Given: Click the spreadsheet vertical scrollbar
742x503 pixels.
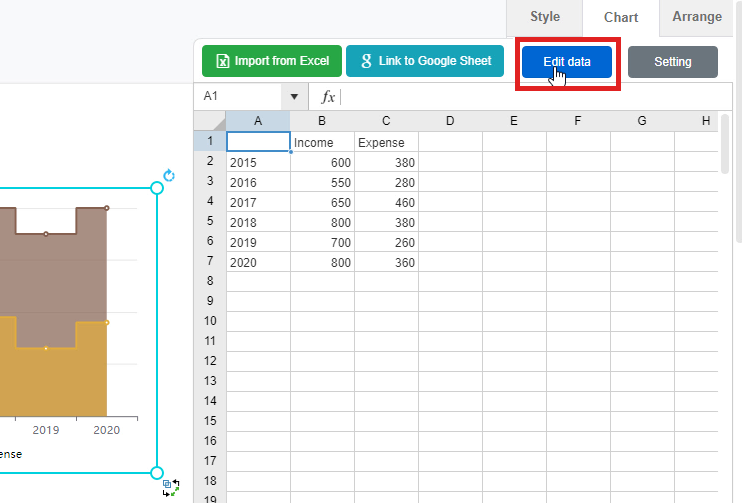Looking at the screenshot, I should tap(725, 145).
